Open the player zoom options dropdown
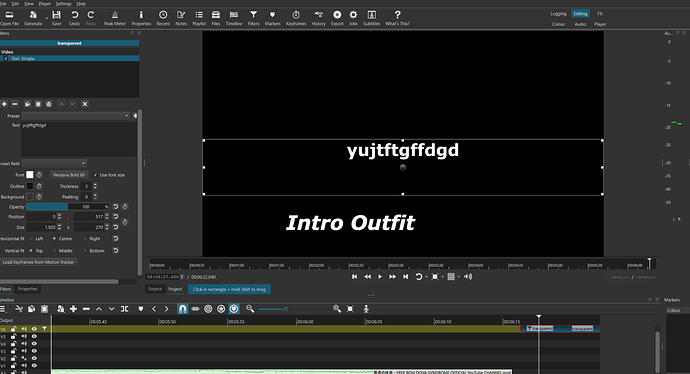 pos(442,277)
